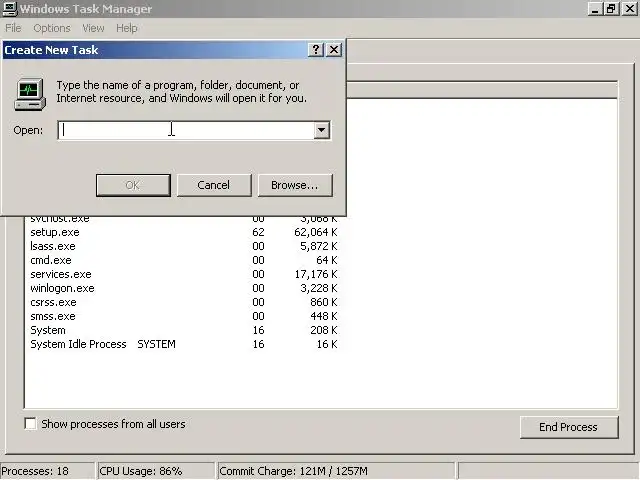The height and width of the screenshot is (480, 640).
Task: Click the 5,872 K memory value
Action: [x=319, y=246]
